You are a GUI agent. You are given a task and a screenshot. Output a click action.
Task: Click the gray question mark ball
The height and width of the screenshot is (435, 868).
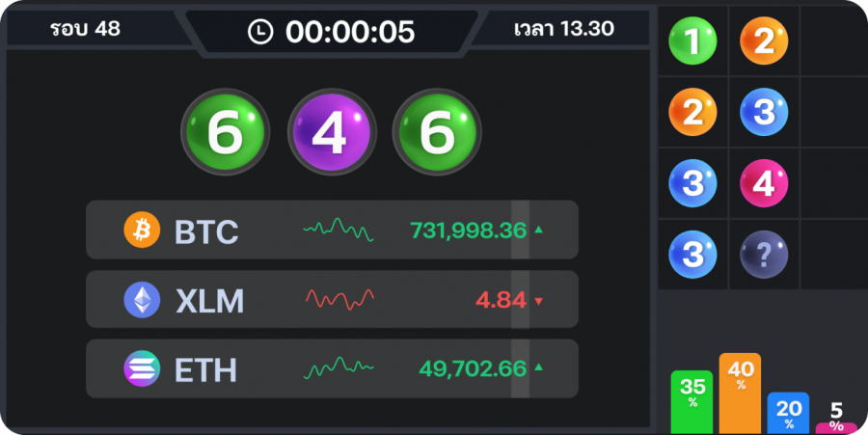coord(764,255)
